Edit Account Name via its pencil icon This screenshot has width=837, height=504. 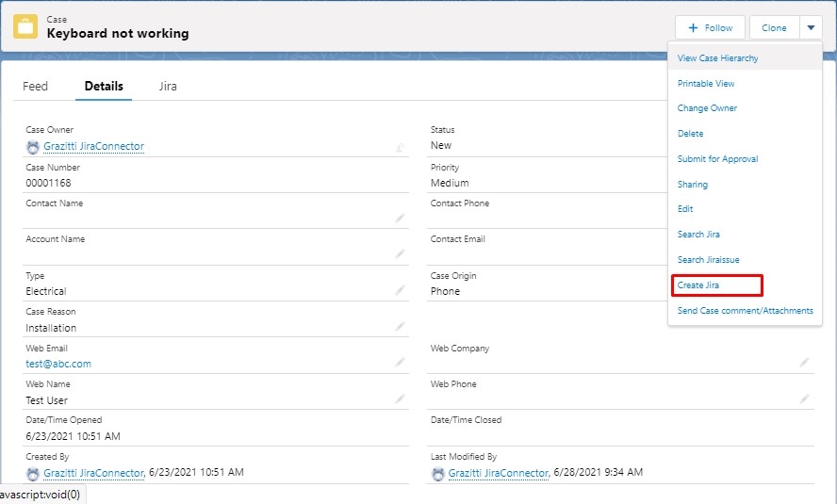tap(400, 253)
